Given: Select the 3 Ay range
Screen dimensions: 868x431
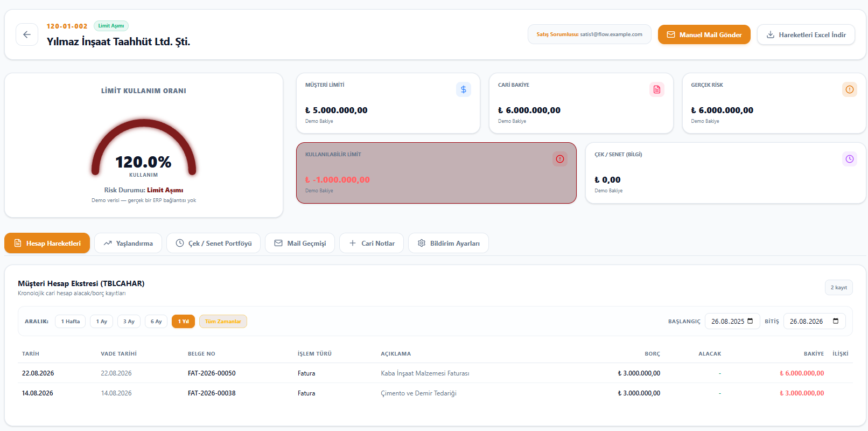Looking at the screenshot, I should (129, 322).
